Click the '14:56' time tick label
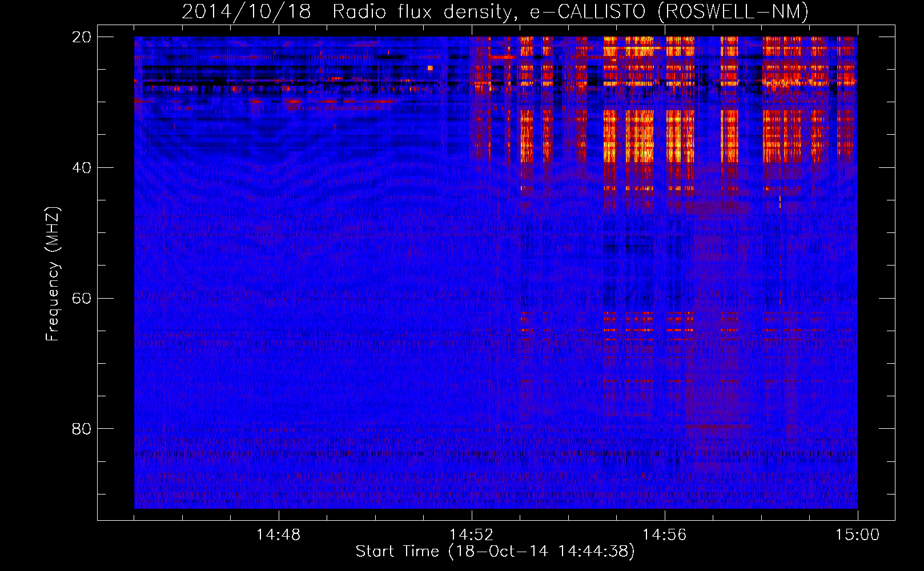The height and width of the screenshot is (571, 924). [x=664, y=535]
